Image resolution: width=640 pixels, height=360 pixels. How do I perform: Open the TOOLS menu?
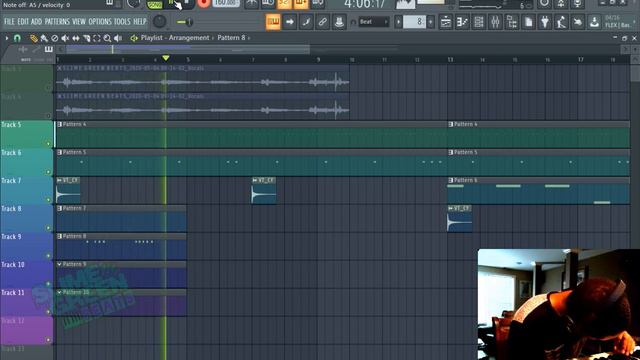pyautogui.click(x=122, y=22)
